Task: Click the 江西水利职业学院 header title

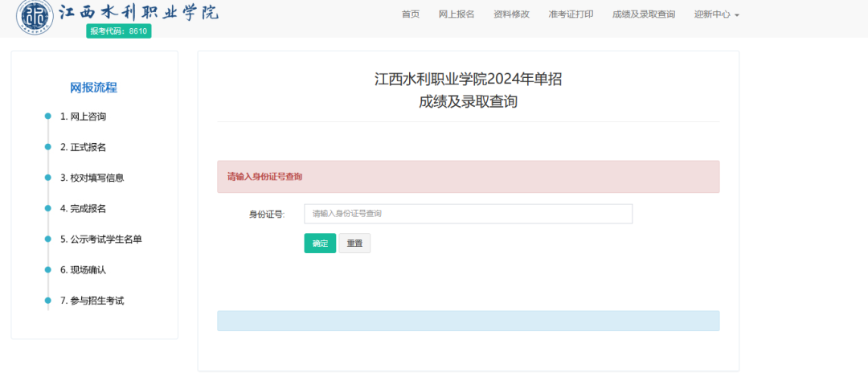Action: coord(138,12)
